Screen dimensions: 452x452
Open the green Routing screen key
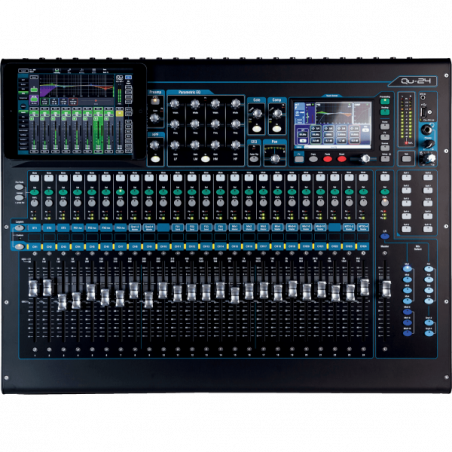point(385,113)
